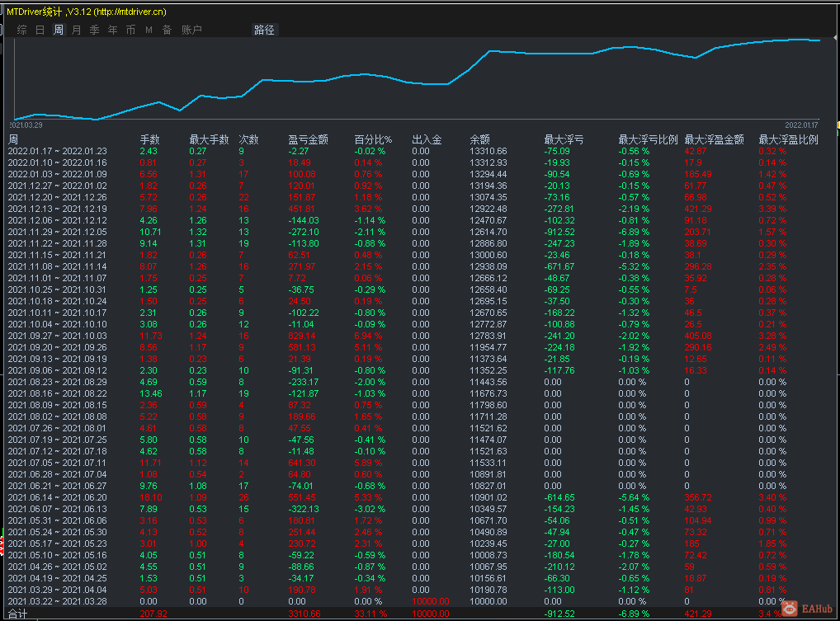This screenshot has width=840, height=621.
Task: Open the 月 monthly statistics tab
Action: pyautogui.click(x=77, y=30)
